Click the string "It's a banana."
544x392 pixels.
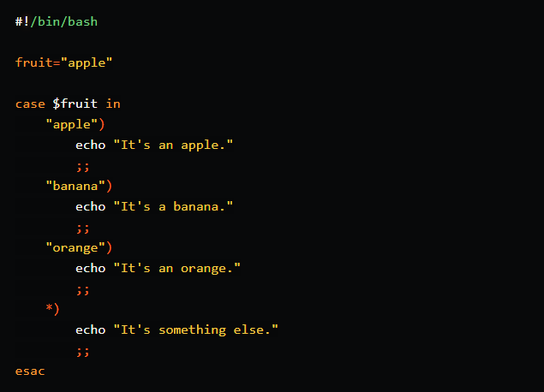click(173, 206)
